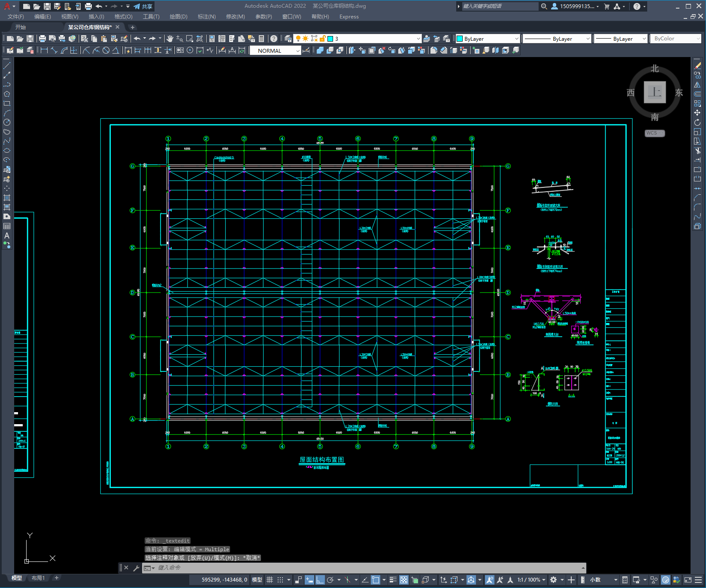The height and width of the screenshot is (588, 706).
Task: Click the cyan color swatch in color control
Action: pos(460,39)
